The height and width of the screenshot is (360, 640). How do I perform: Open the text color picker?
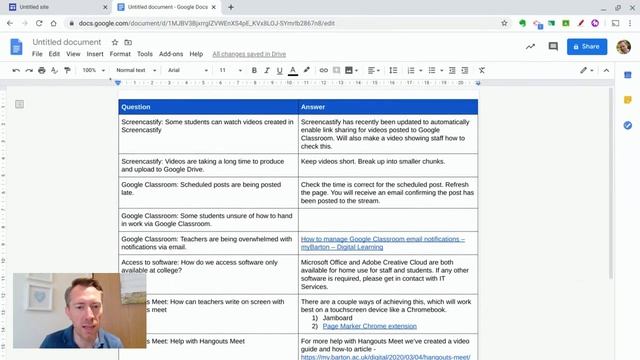pos(293,71)
